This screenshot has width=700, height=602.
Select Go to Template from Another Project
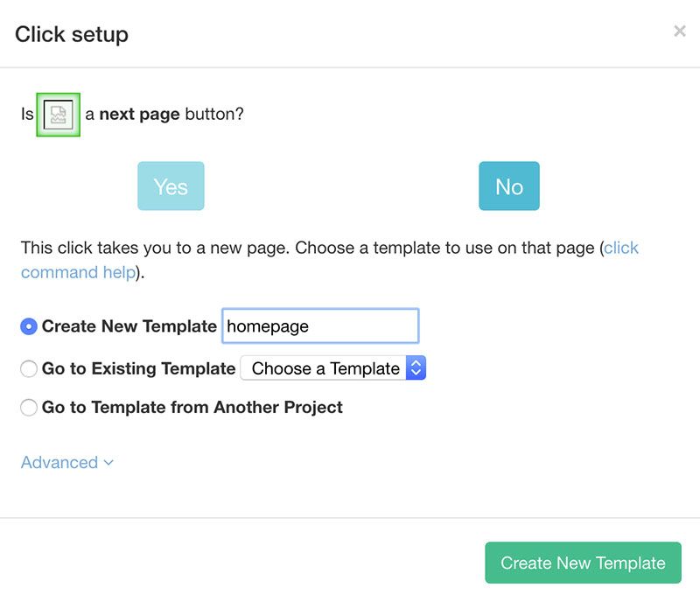point(29,407)
